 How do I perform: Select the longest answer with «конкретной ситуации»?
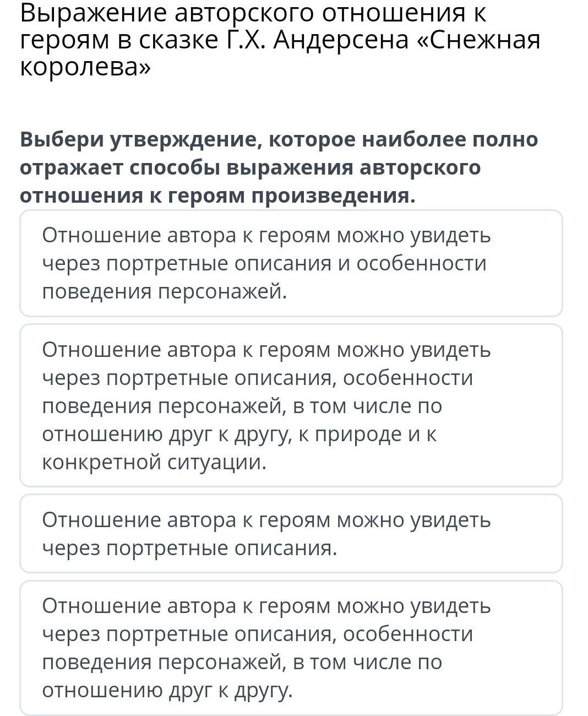tap(291, 405)
